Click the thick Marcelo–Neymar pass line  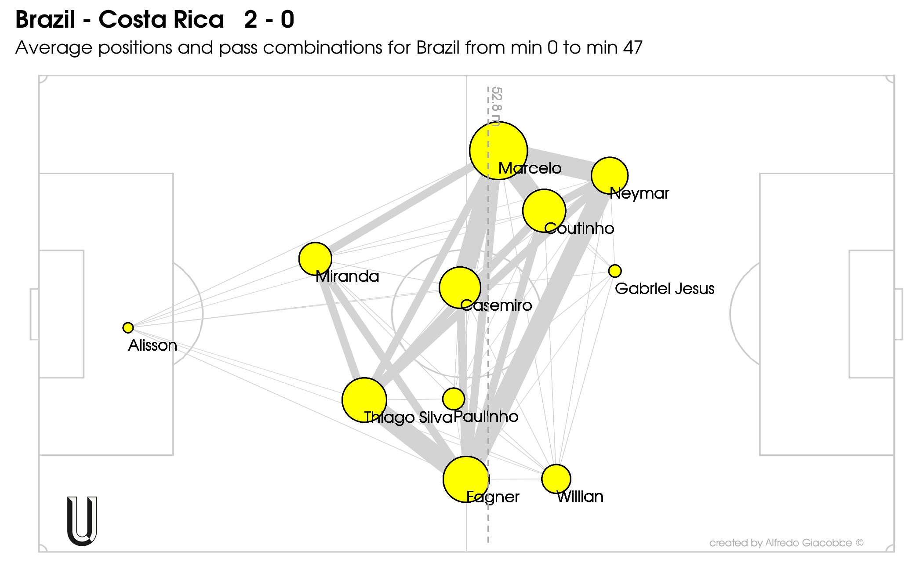click(x=560, y=164)
